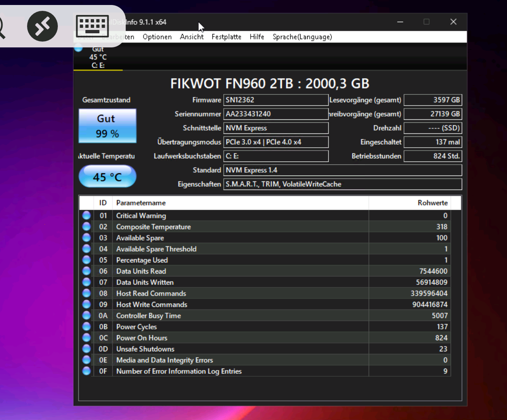
Task: Click the status dot next to Unsafe Shutdowns
Action: 86,348
